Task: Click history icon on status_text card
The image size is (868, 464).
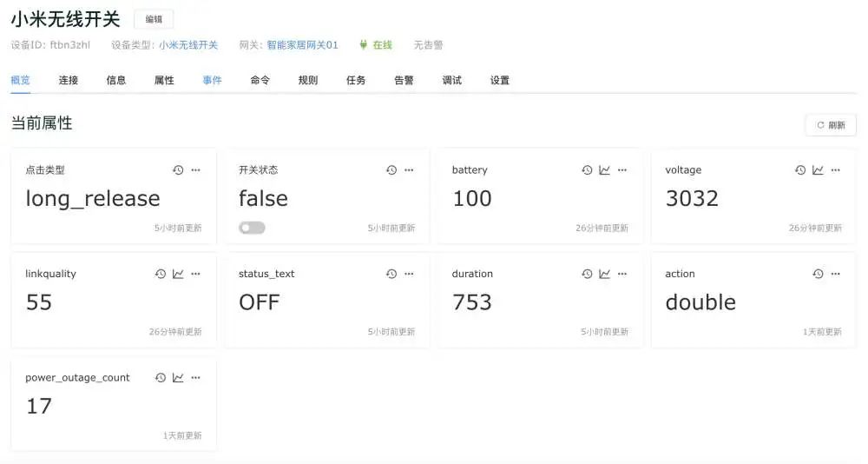Action: click(391, 274)
